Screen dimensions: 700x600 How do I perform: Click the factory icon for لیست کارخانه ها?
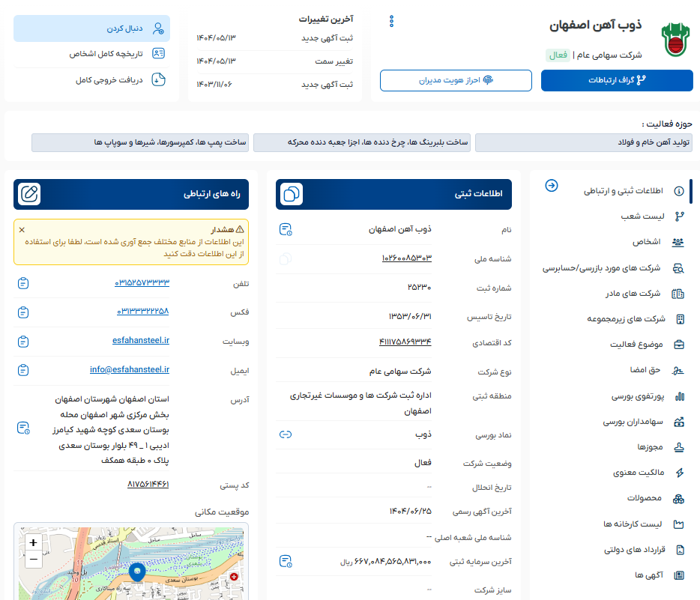678,524
